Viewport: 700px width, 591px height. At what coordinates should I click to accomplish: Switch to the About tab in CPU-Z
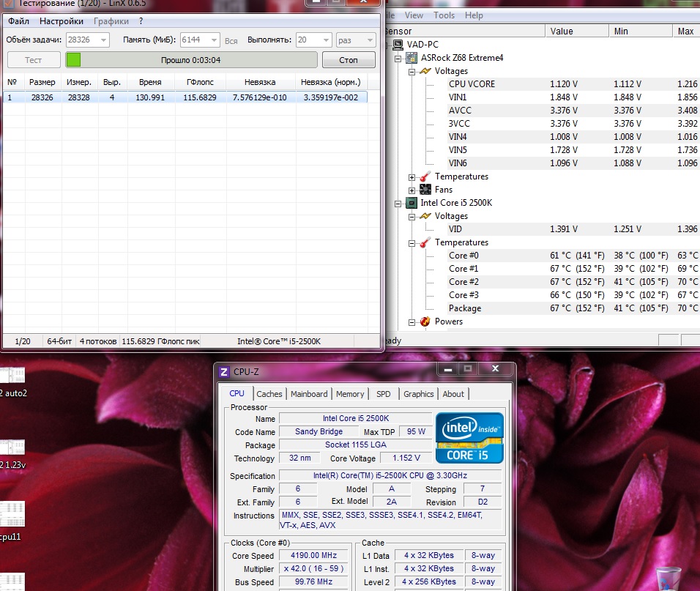[x=453, y=394]
